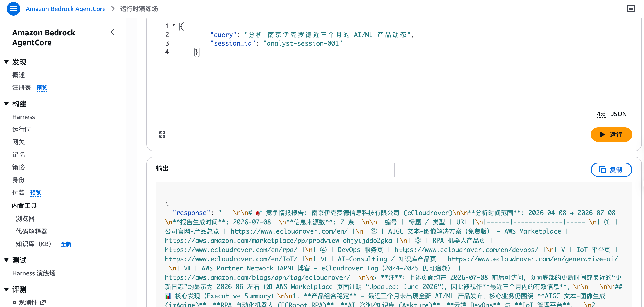The image size is (644, 307).
Task: Click the closing brace on line 4
Action: coord(197,52)
